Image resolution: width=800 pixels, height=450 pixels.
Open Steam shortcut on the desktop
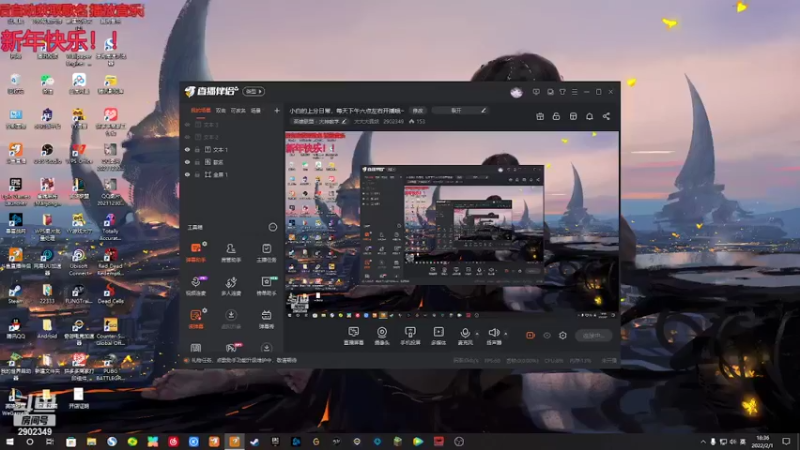pos(15,294)
